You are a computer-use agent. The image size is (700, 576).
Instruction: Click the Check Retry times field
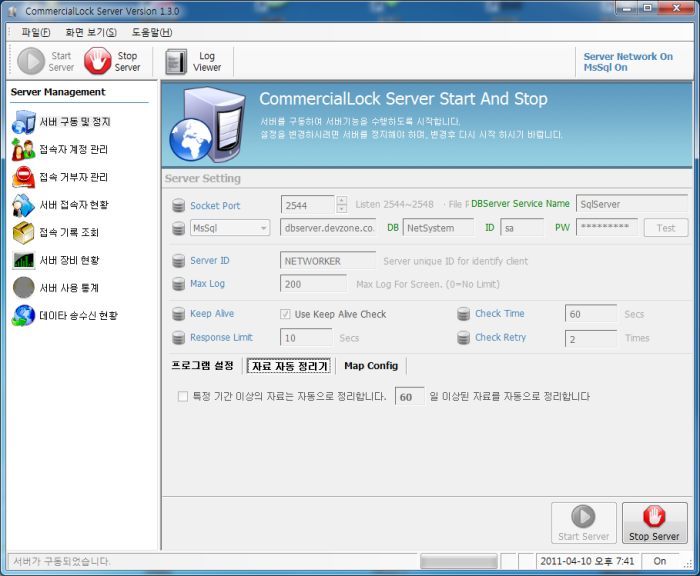591,338
